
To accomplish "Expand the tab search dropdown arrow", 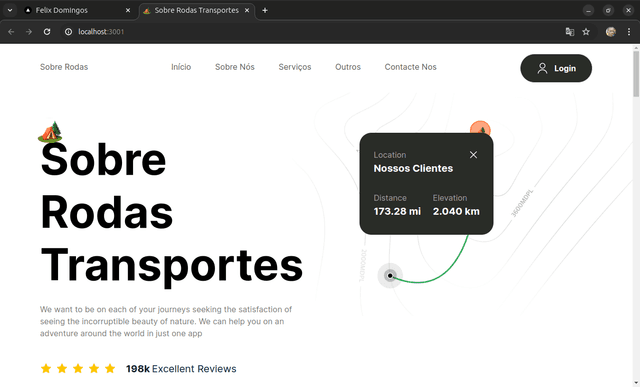I will (x=10, y=10).
